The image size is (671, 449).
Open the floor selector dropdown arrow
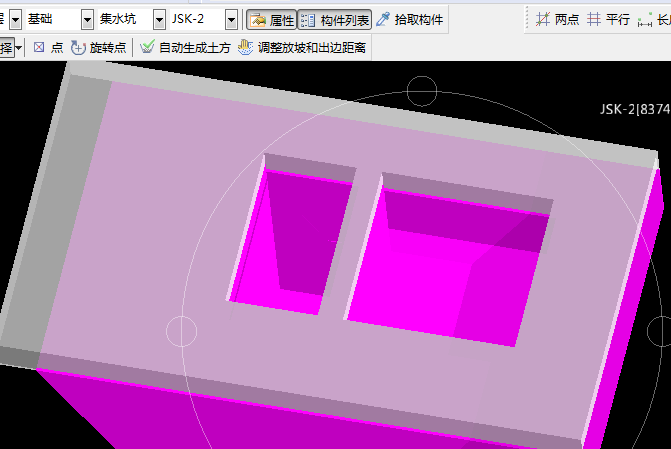tap(15, 20)
